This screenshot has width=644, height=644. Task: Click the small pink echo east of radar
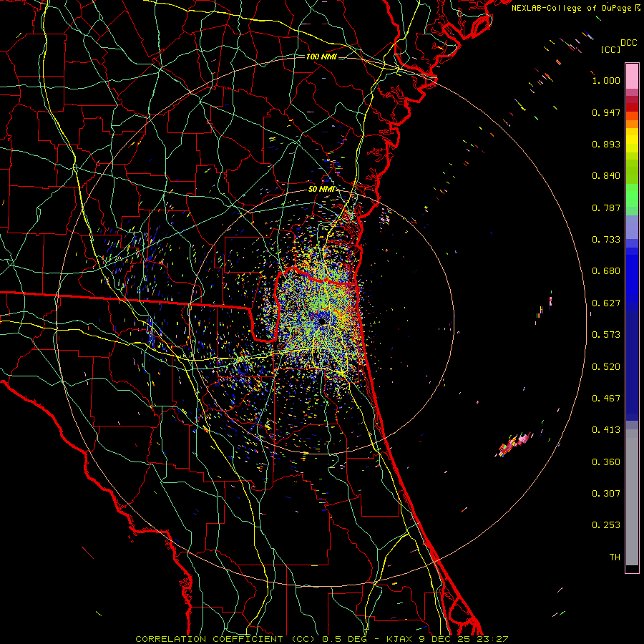(550, 301)
